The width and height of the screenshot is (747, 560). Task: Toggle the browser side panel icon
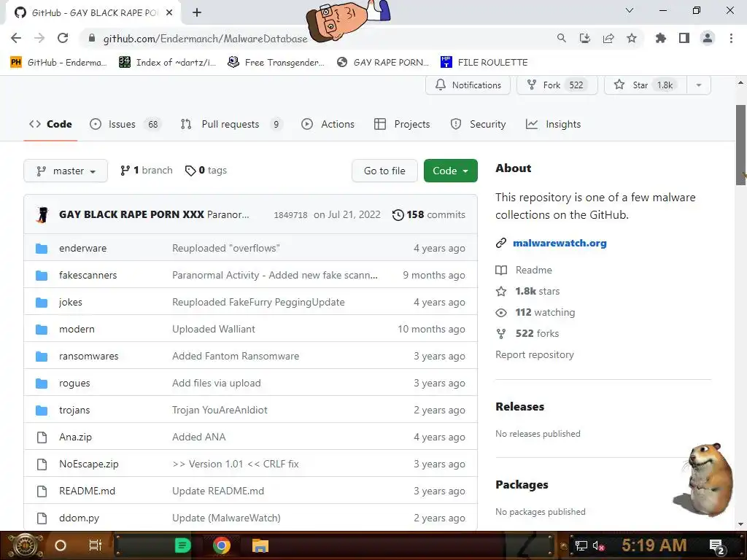tap(684, 38)
